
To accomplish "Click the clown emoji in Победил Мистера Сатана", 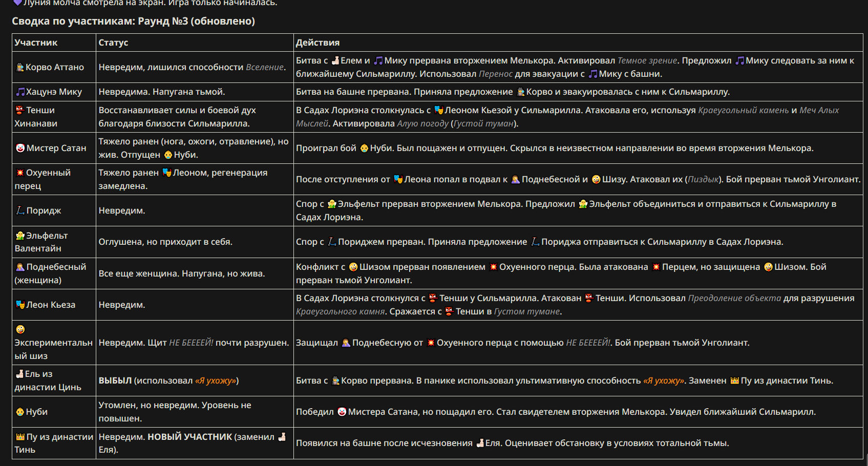I will pyautogui.click(x=342, y=412).
